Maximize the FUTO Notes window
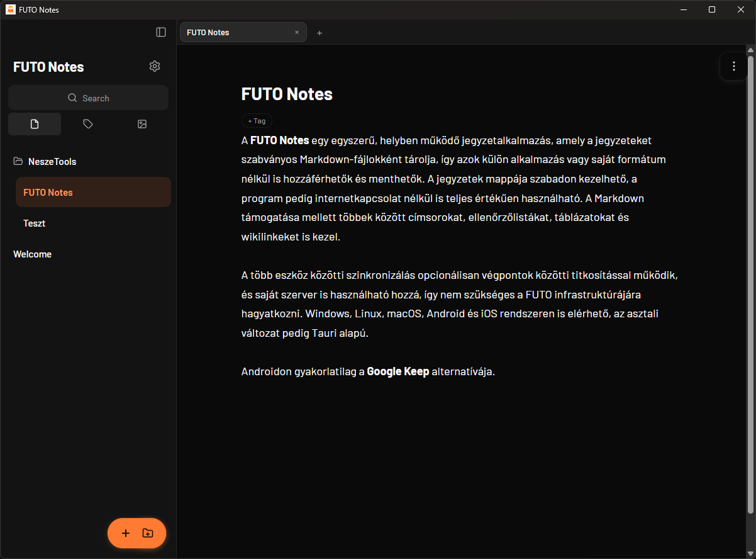This screenshot has height=559, width=756. click(x=712, y=9)
